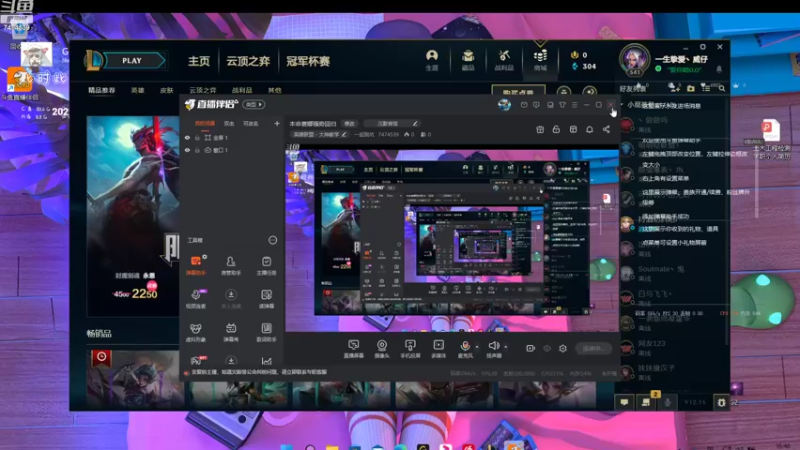
Task: Edit the 英雄联盟 category tag
Action: pos(319,135)
